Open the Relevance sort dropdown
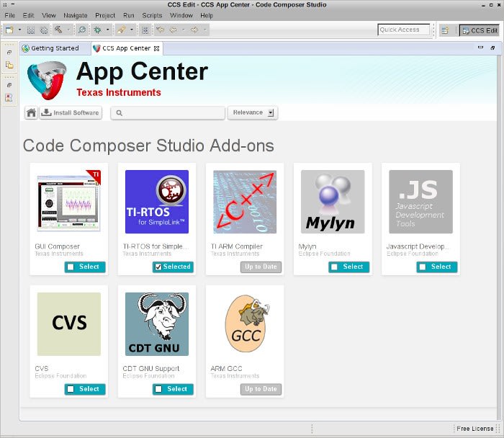The height and width of the screenshot is (438, 504). pyautogui.click(x=253, y=112)
